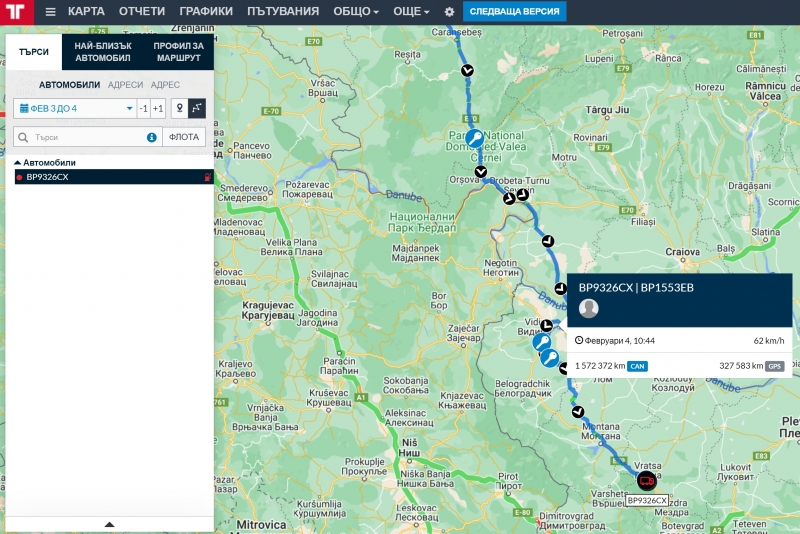This screenshot has width=800, height=534.
Task: Click the grey GPS badge
Action: tap(774, 366)
